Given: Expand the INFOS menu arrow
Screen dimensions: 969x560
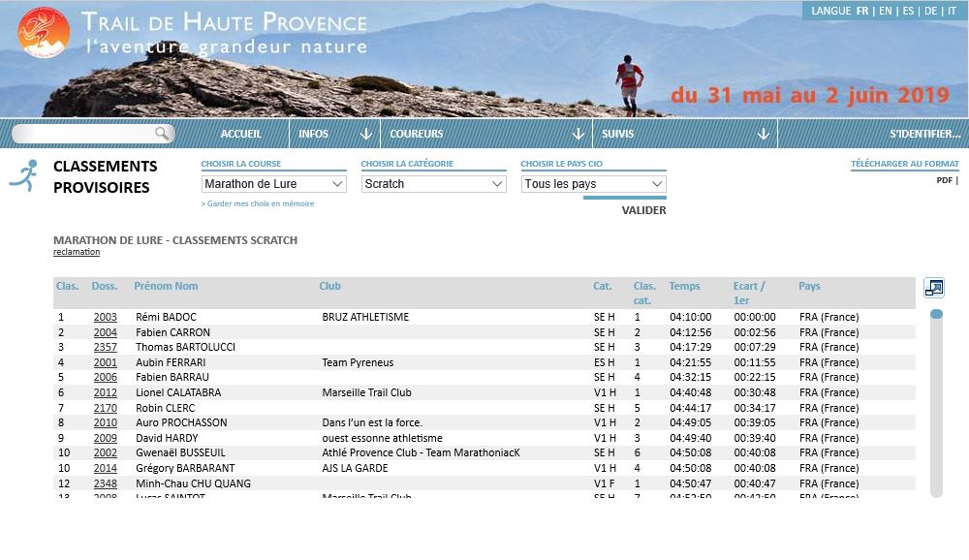Looking at the screenshot, I should tap(365, 134).
